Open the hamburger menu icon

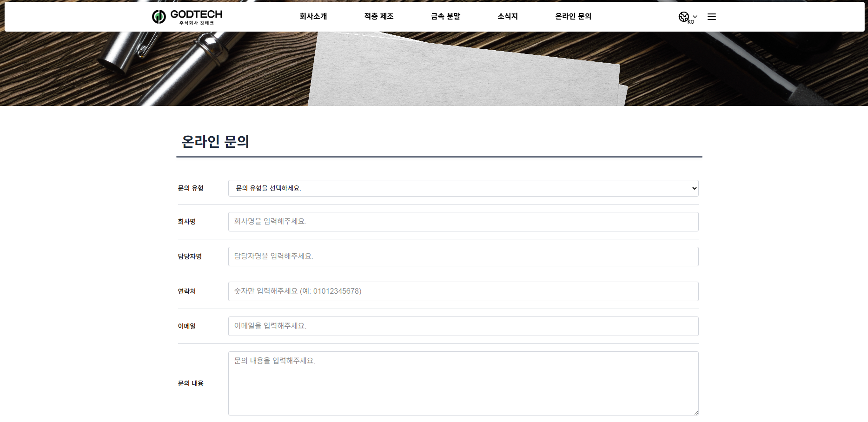coord(711,17)
